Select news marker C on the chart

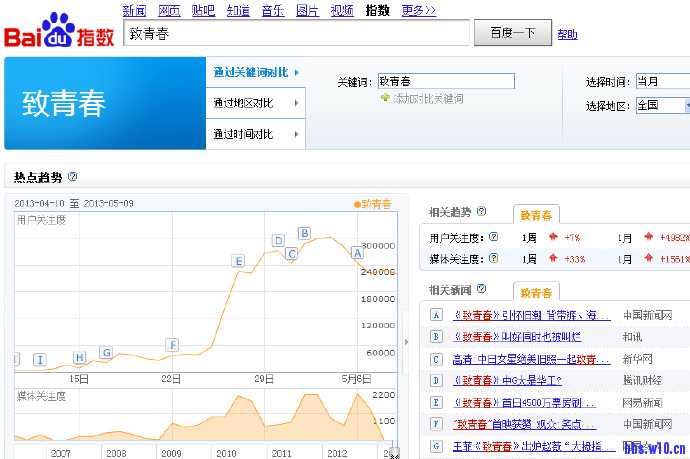click(291, 253)
